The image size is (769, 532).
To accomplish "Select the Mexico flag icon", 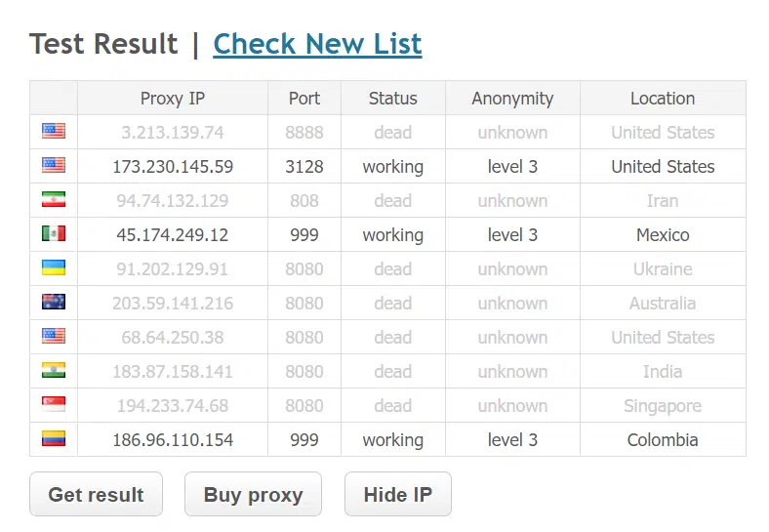I will coord(54,233).
